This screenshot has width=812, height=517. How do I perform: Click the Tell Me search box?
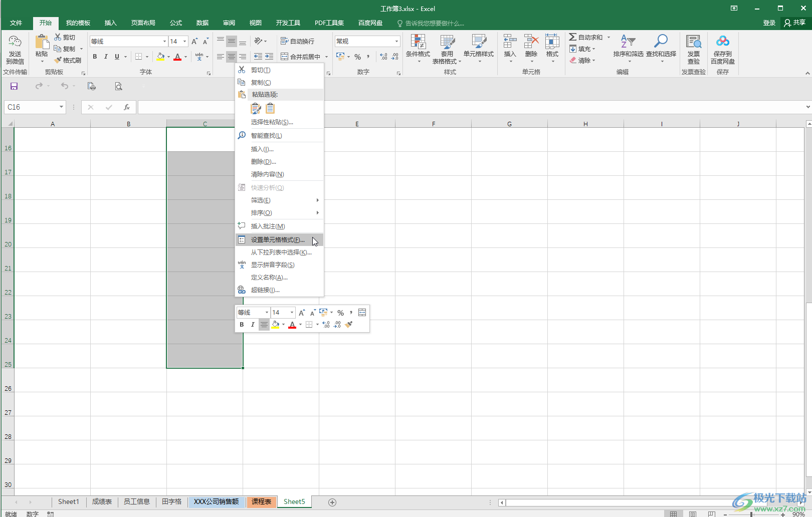click(x=431, y=23)
